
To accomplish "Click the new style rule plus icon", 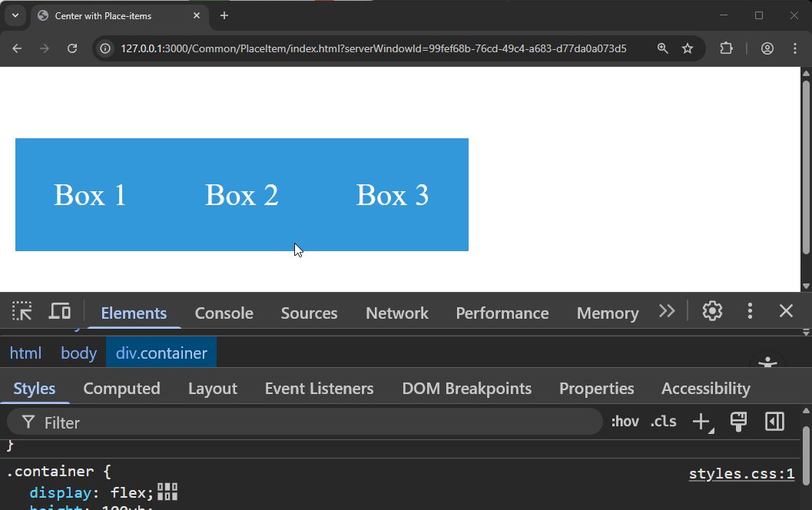I will 701,422.
